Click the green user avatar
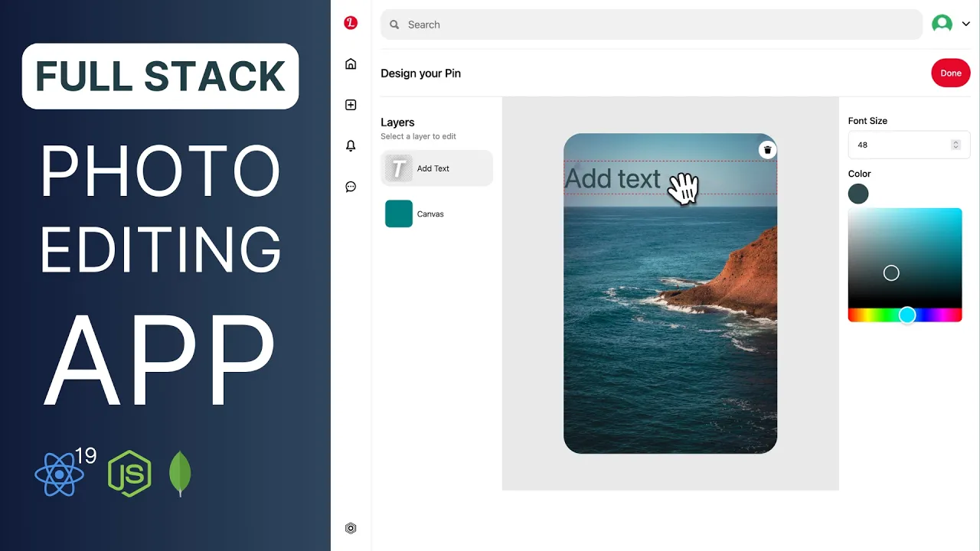 click(x=942, y=24)
